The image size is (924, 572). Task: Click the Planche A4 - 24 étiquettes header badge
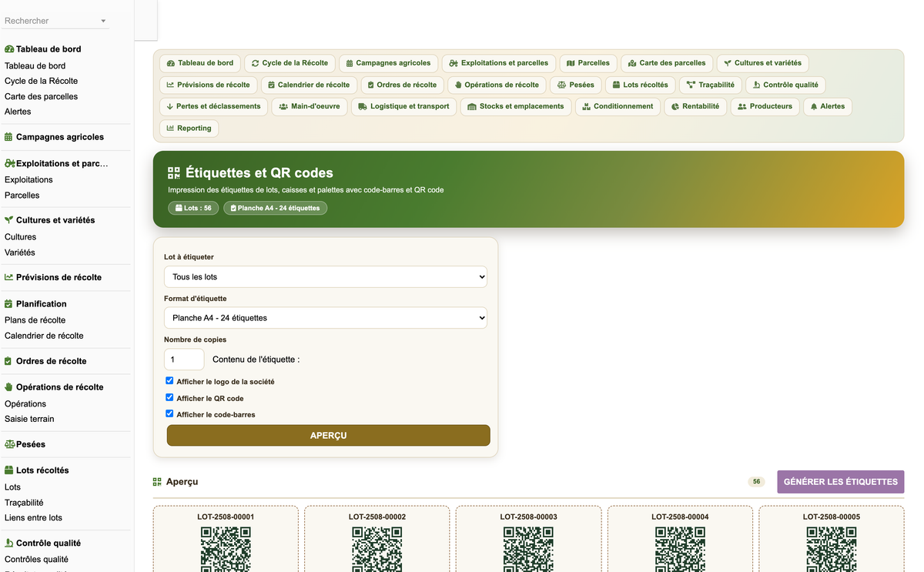275,208
